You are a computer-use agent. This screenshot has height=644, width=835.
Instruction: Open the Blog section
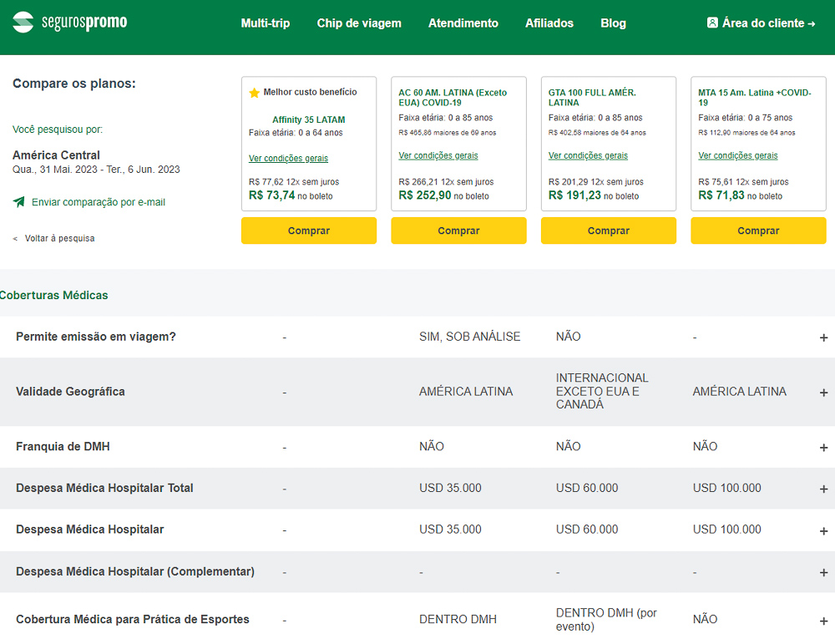coord(613,23)
